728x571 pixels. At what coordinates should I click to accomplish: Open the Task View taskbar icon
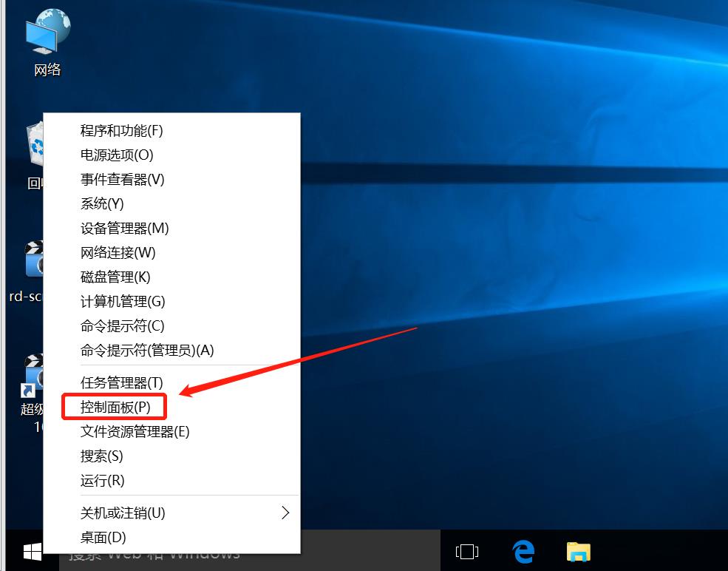pos(467,552)
